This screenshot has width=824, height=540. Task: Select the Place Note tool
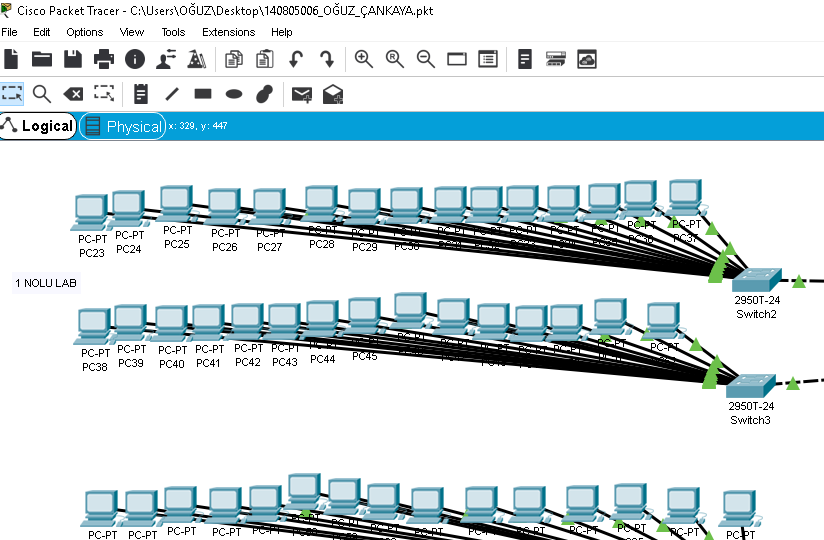click(141, 94)
